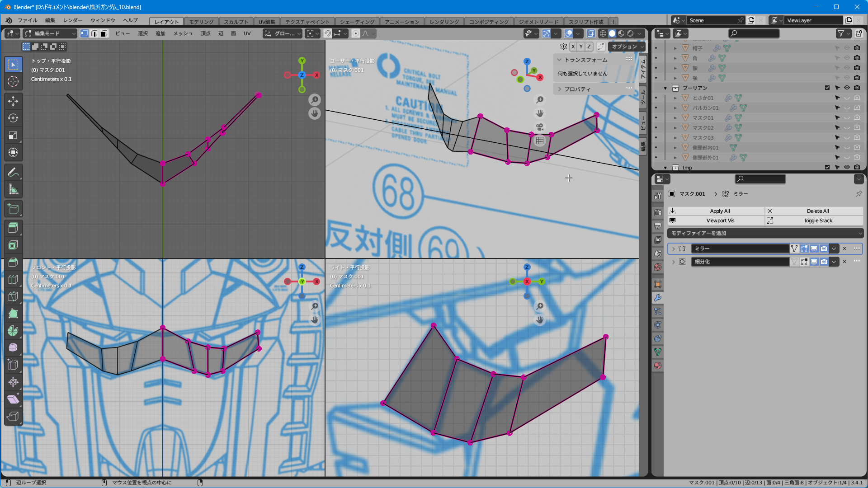Click the Apply All button

[x=720, y=211]
